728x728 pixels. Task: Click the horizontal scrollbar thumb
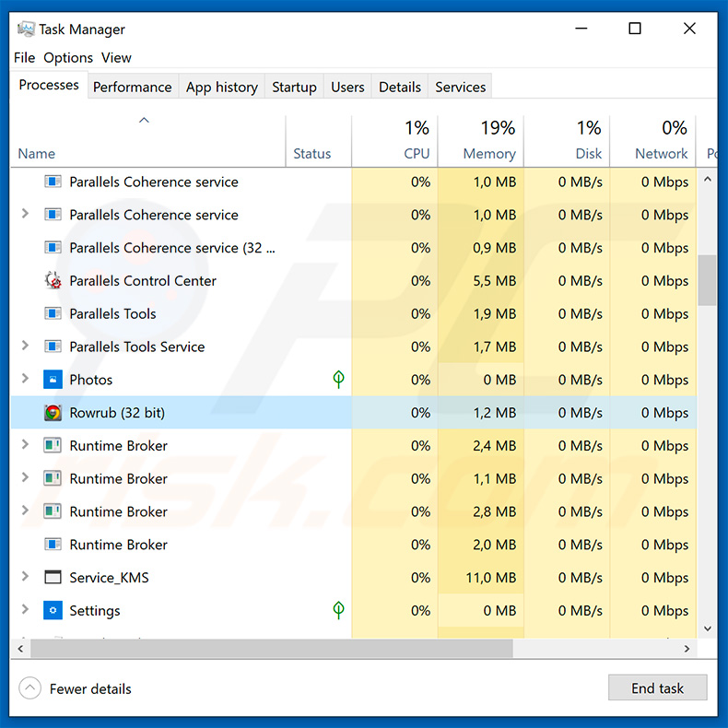272,648
